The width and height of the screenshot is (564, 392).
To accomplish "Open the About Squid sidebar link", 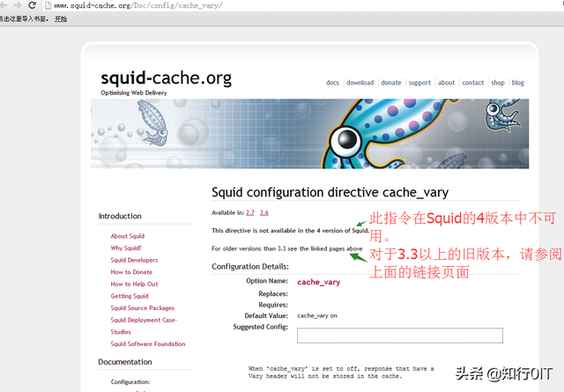I will [127, 236].
